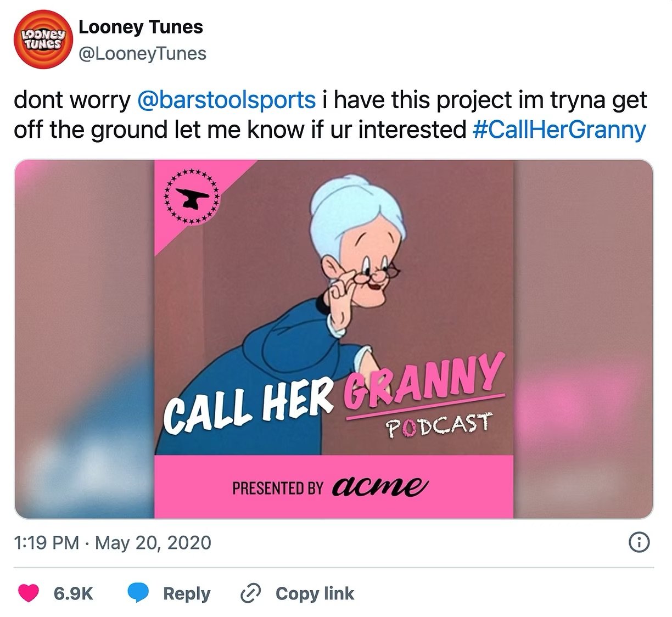Image resolution: width=672 pixels, height=617 pixels.
Task: Click the Copy link button label
Action: point(315,593)
